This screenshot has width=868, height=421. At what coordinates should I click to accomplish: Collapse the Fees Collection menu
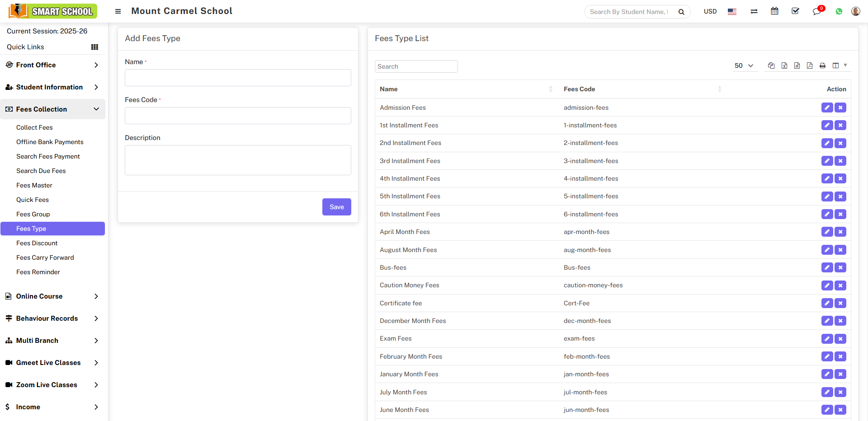coord(52,109)
